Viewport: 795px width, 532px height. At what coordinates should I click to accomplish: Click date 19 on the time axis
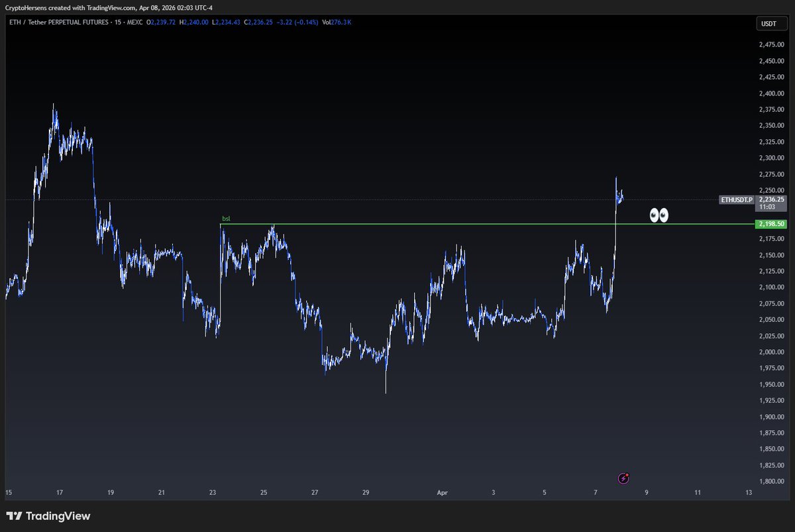(111, 493)
